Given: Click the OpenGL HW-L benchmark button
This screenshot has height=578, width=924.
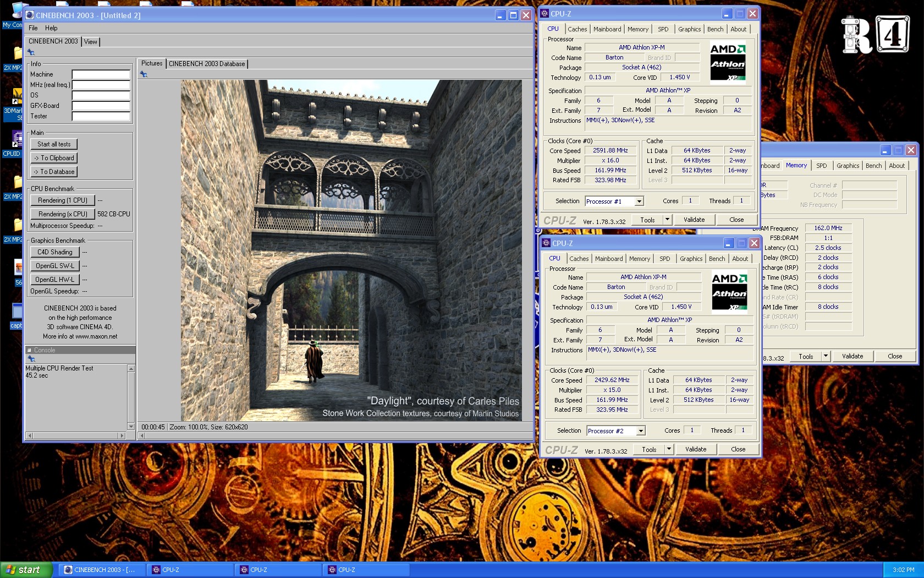Looking at the screenshot, I should [x=54, y=280].
